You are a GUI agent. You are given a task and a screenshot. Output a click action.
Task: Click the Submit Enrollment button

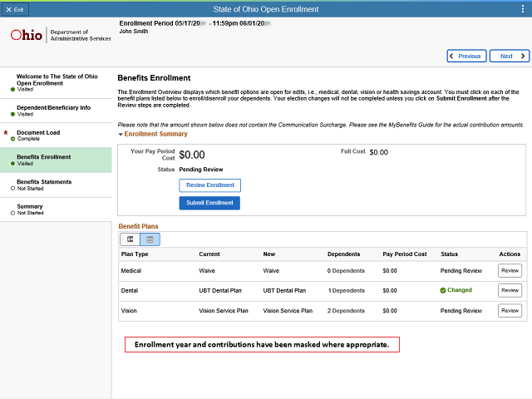click(209, 203)
